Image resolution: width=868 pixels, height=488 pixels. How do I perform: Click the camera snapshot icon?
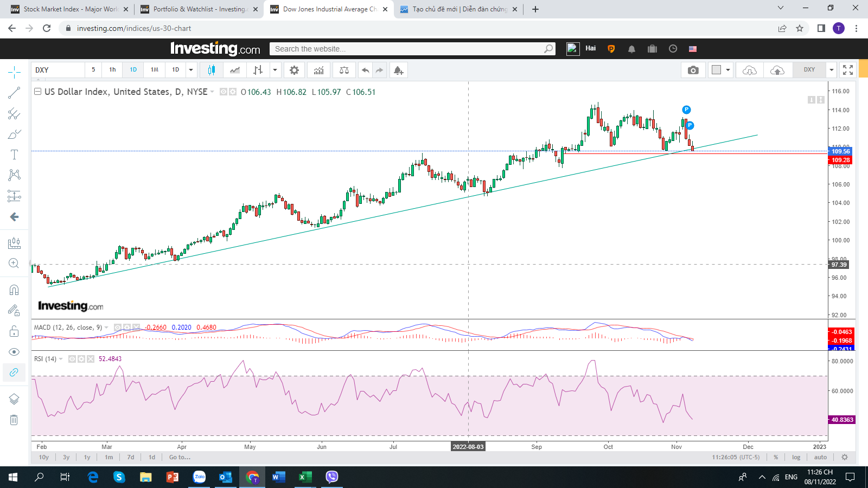[x=693, y=70]
